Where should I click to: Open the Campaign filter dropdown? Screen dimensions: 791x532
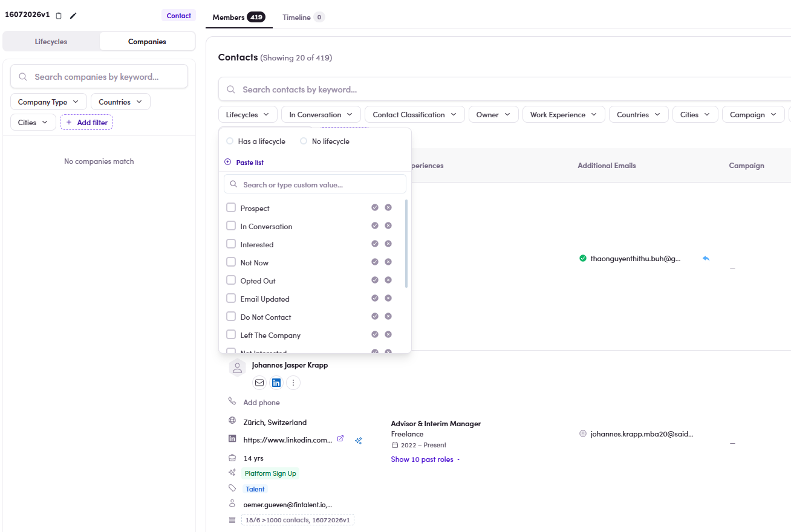[753, 114]
